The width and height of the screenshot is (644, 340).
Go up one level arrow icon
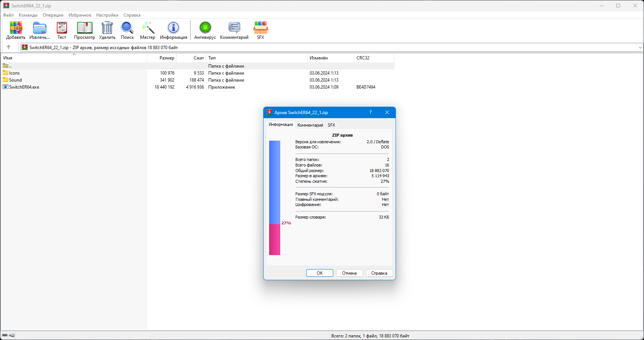(x=8, y=47)
